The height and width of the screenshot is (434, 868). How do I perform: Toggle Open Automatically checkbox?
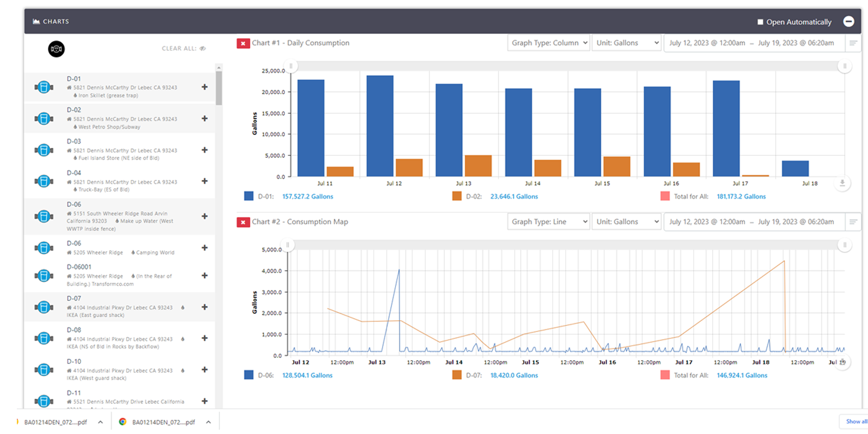pos(760,22)
